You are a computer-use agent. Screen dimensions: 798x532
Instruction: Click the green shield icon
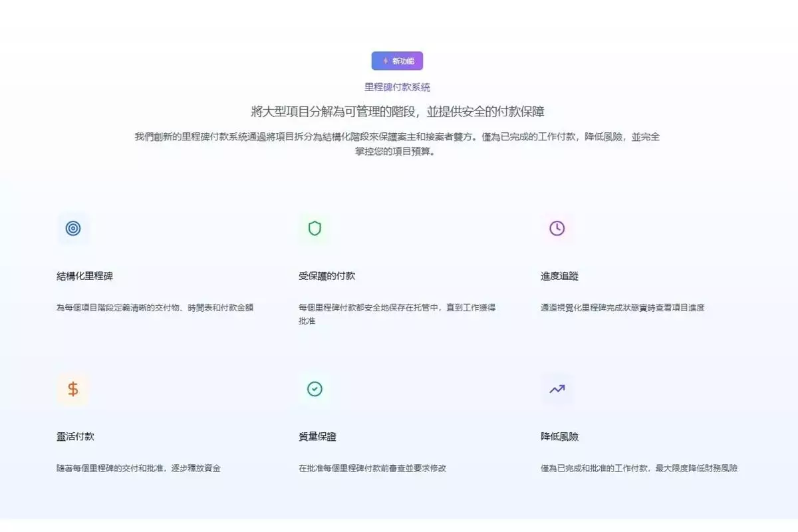(315, 229)
